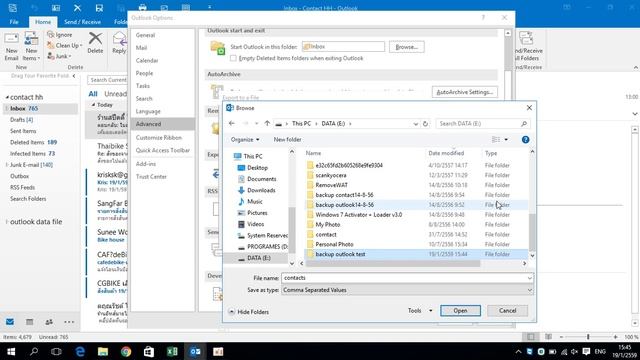Collapse folders pane with Hide Folders
Image resolution: width=640 pixels, height=360 pixels.
point(248,312)
